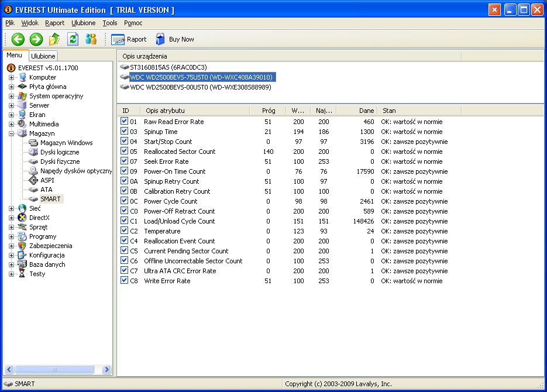Open the Ulubione menu in the menu bar
The image size is (547, 392).
pos(84,23)
